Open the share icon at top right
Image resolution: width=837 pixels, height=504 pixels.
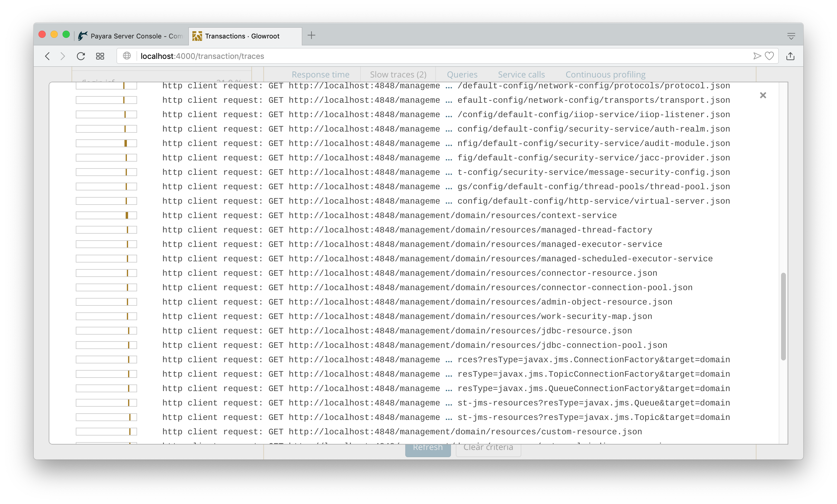click(x=791, y=56)
